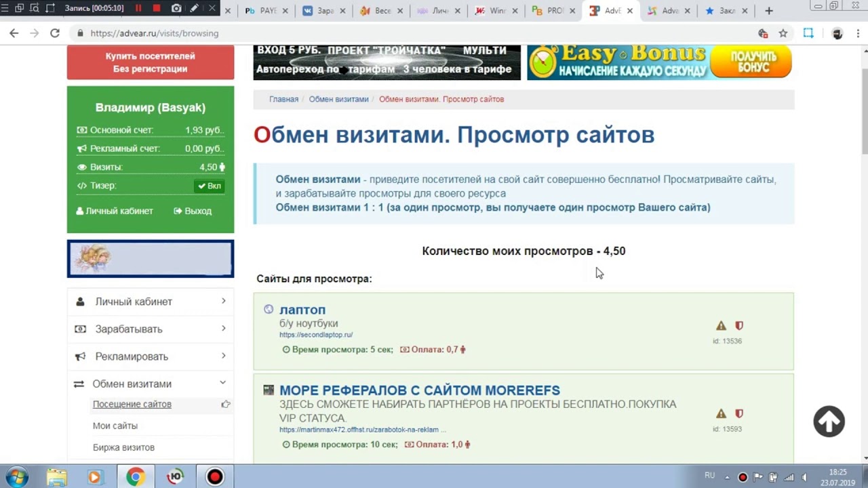
Task: Open a new browser tab
Action: [x=768, y=11]
